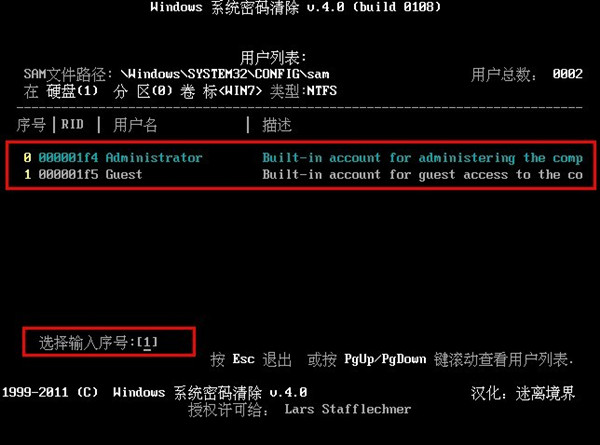Click the sequence number input field

tap(147, 342)
